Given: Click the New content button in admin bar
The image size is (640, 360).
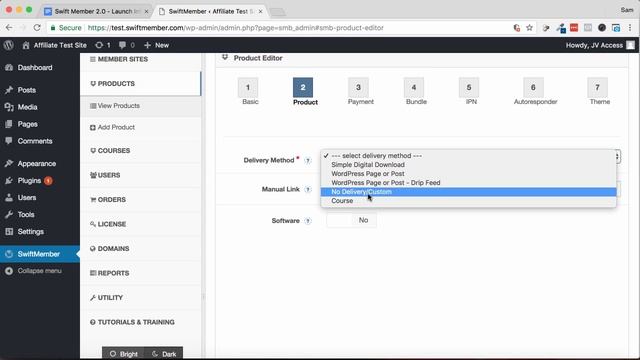Looking at the screenshot, I should tap(156, 45).
